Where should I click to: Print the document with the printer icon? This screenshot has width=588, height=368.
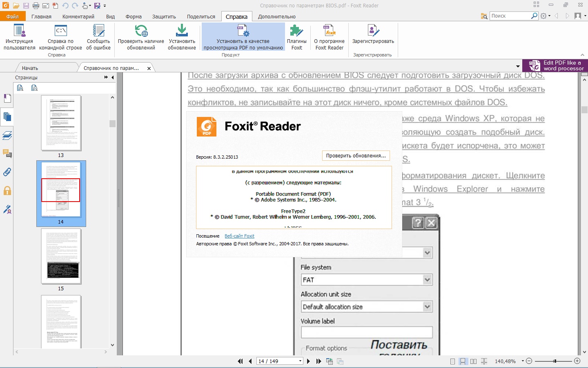pyautogui.click(x=36, y=6)
